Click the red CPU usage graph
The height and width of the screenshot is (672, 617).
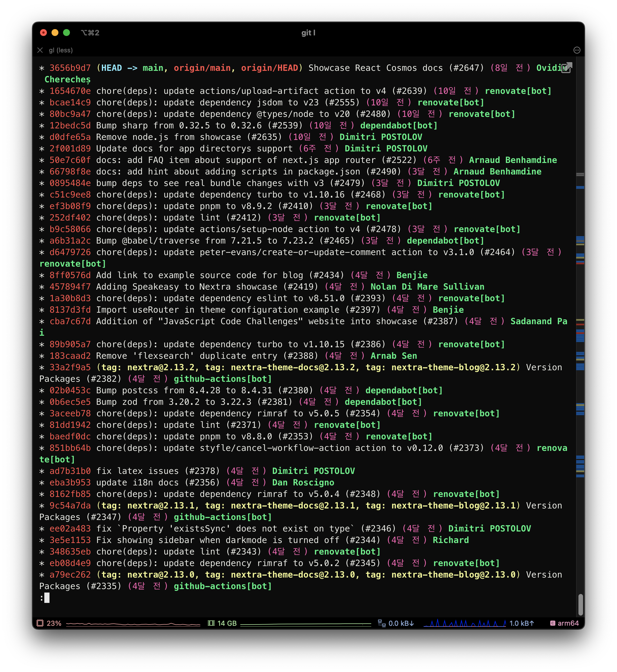[133, 624]
